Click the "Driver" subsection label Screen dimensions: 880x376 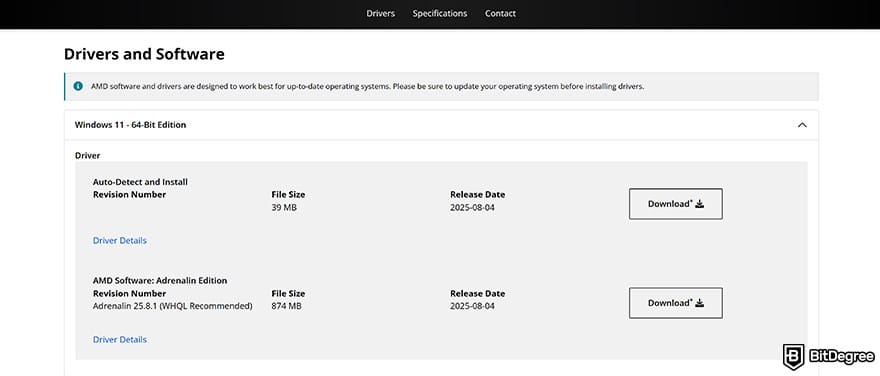[88, 155]
